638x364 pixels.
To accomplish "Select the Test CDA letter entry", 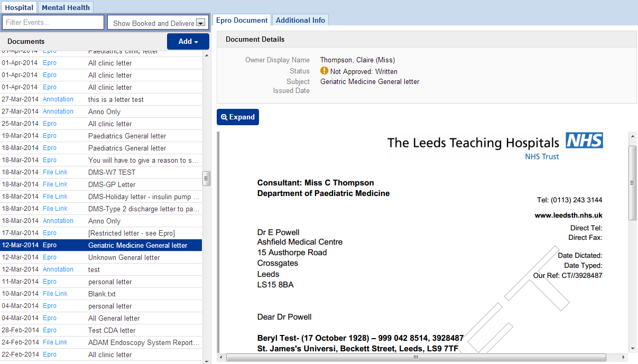I will tap(112, 330).
